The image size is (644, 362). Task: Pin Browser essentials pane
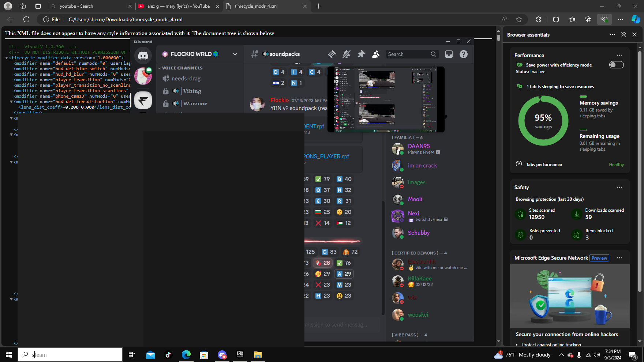(x=624, y=34)
